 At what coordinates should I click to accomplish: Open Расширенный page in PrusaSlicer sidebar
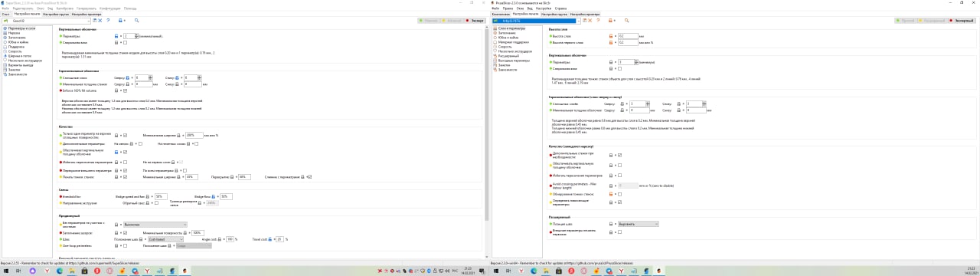509,56
